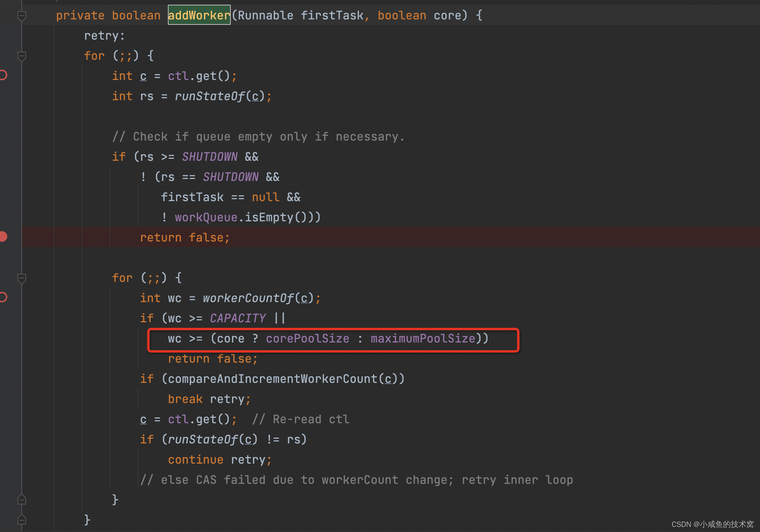Viewport: 760px width, 532px height.
Task: Click 'compareAndIncrementWorkerCount' method call
Action: click(273, 379)
